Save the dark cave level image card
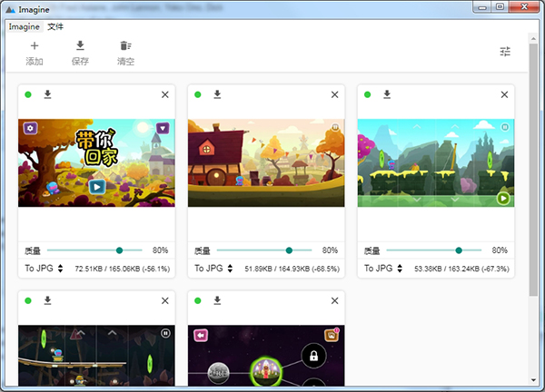Image resolution: width=545 pixels, height=392 pixels. coord(47,300)
